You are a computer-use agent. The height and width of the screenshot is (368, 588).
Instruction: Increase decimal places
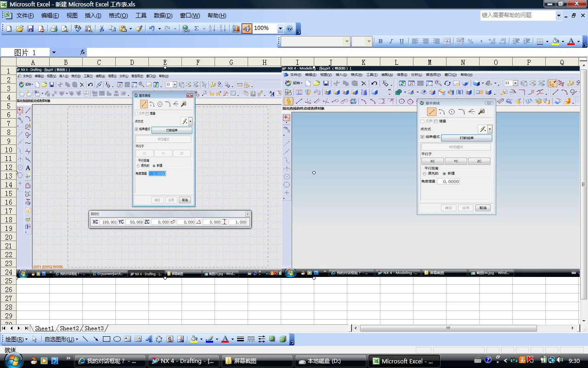pyautogui.click(x=492, y=41)
